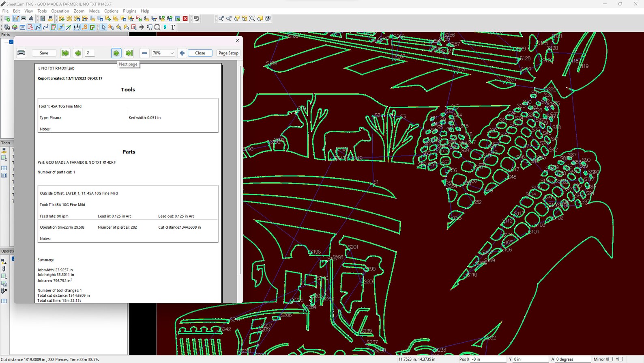Advance to next report page
Image resolution: width=644 pixels, height=363 pixels.
click(x=116, y=53)
